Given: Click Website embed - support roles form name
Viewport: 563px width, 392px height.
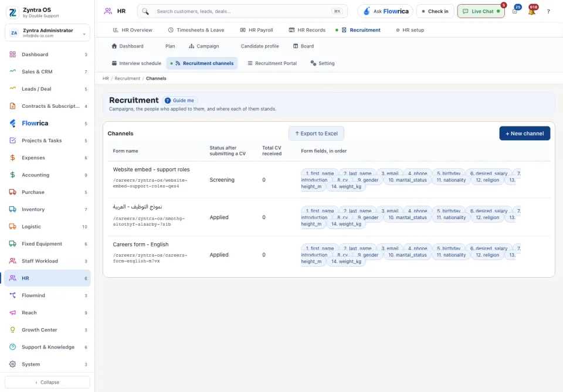Looking at the screenshot, I should tap(151, 170).
